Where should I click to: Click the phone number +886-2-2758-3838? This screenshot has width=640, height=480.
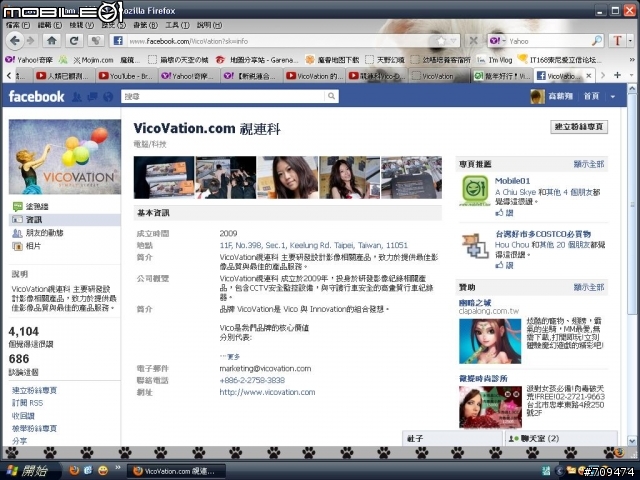pos(252,380)
